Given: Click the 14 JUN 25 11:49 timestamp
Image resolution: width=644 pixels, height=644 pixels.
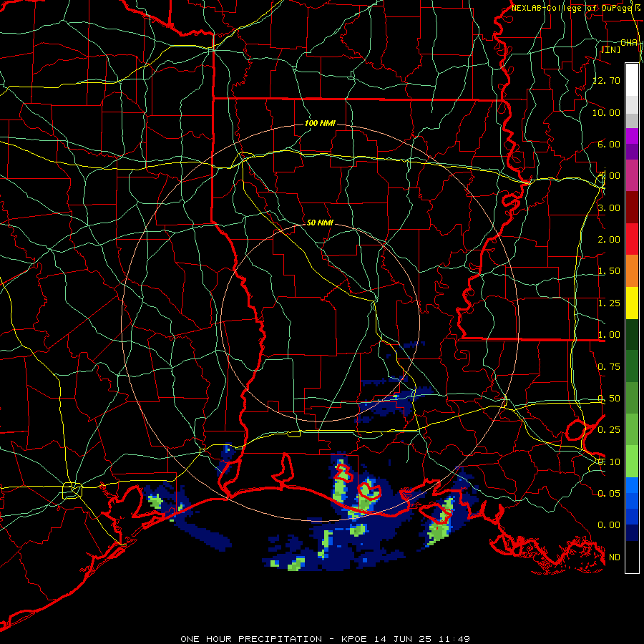Looking at the screenshot, I should (x=422, y=639).
